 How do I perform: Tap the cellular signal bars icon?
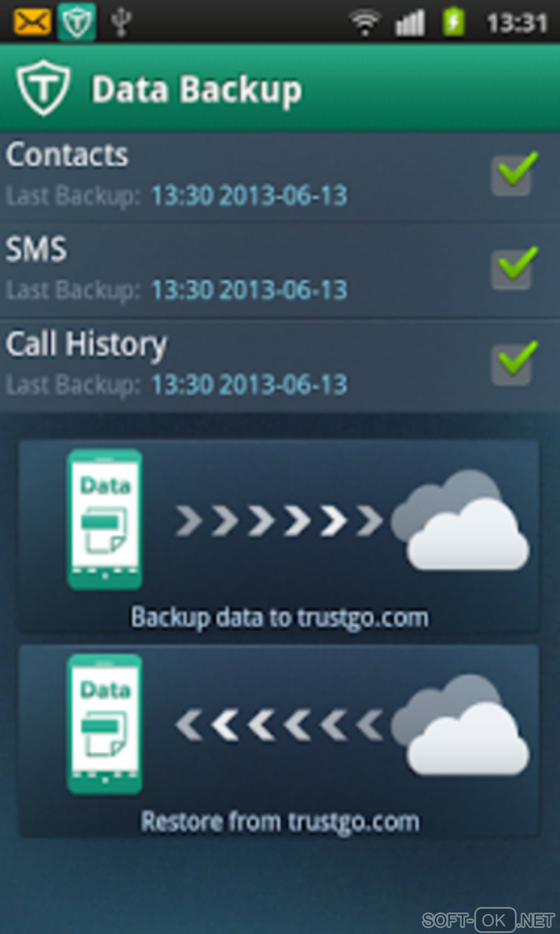click(x=410, y=23)
